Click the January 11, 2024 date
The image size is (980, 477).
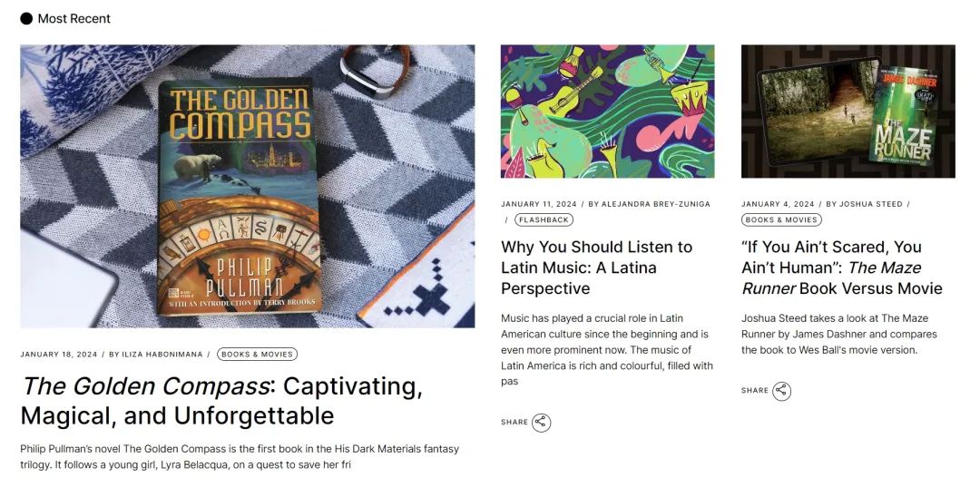click(x=539, y=204)
